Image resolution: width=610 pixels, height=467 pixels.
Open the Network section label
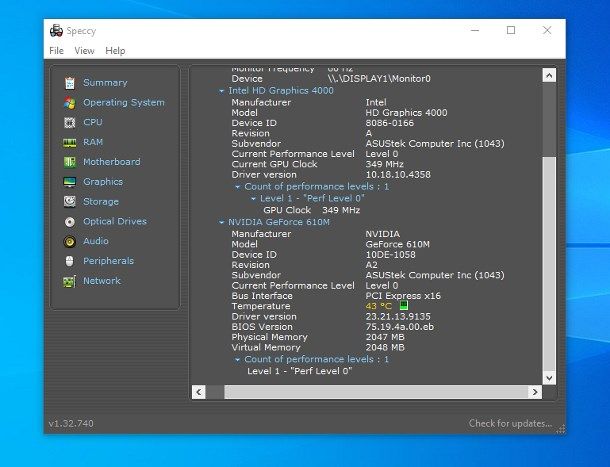tap(102, 281)
